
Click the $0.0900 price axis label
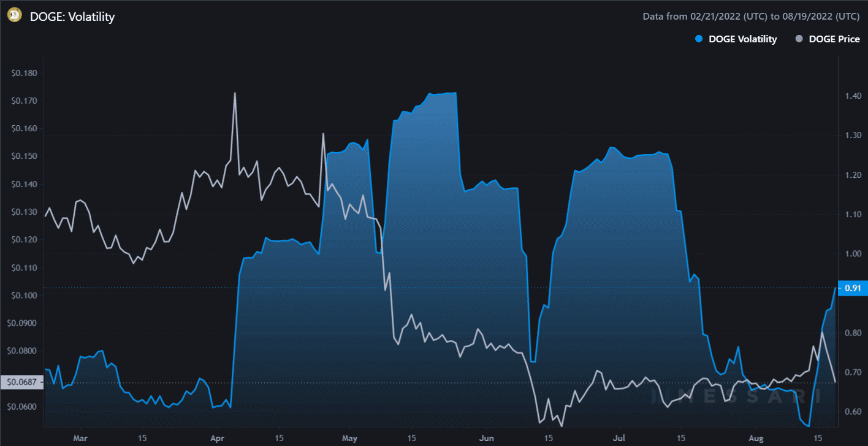tap(22, 323)
